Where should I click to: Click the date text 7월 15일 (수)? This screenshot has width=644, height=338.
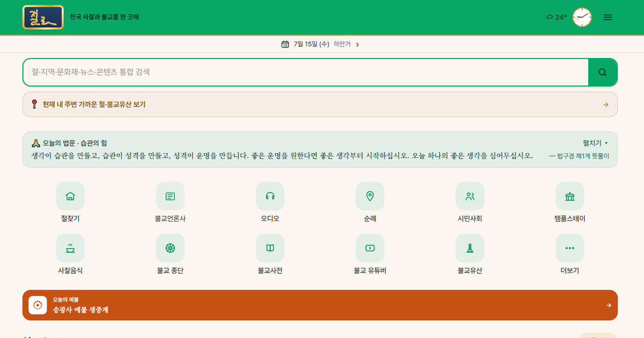click(x=311, y=44)
